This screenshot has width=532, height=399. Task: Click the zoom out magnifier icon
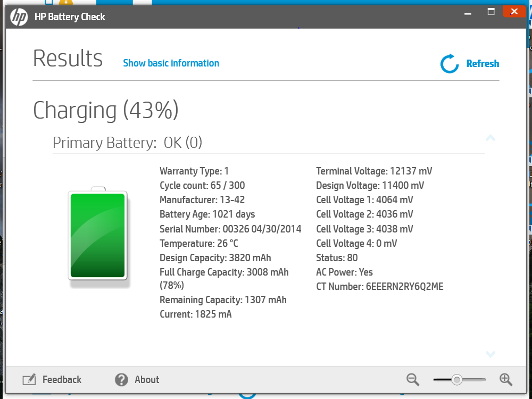(413, 380)
